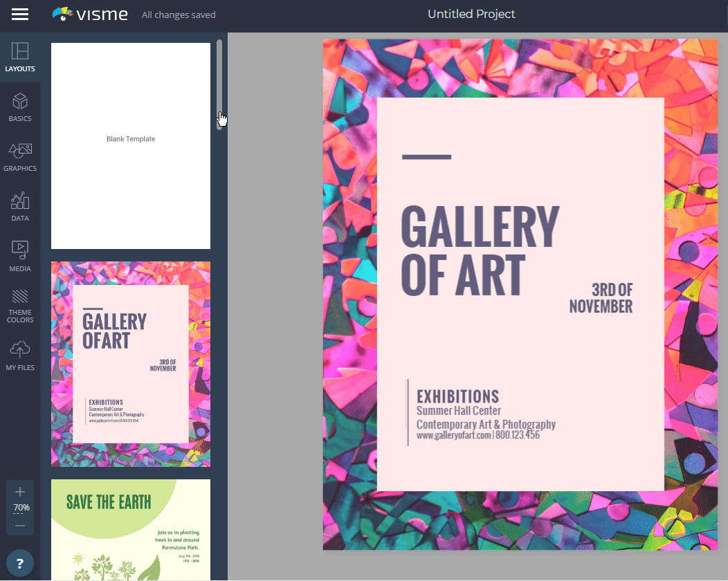Rename the Untitled Project title
This screenshot has height=581, width=728.
(471, 15)
